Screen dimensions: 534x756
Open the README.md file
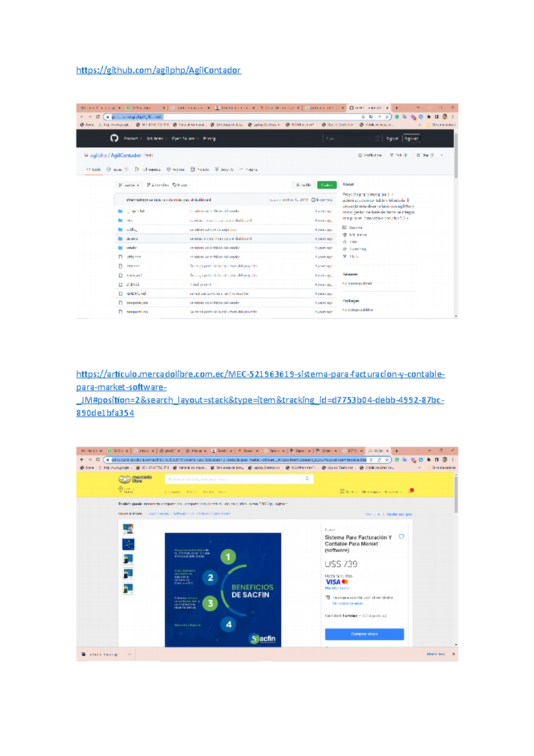136,294
